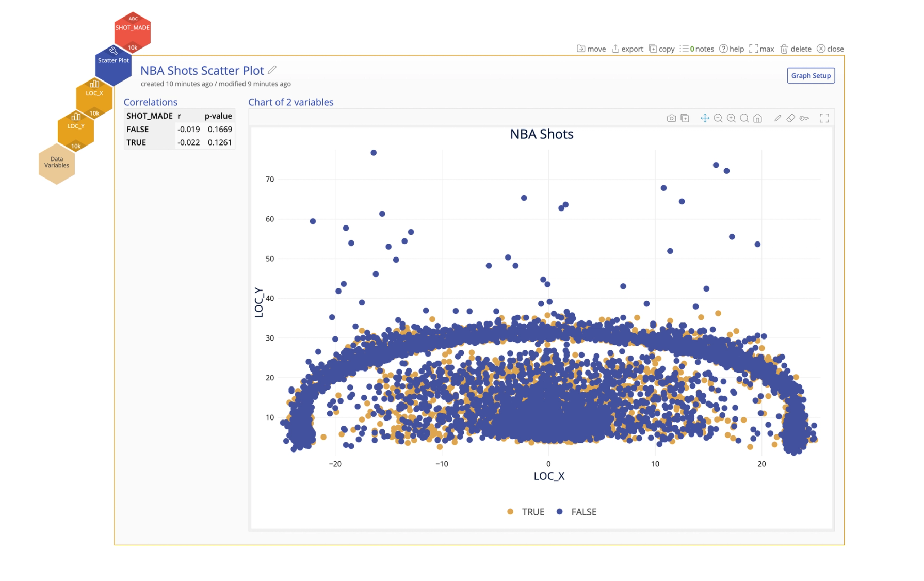Maximize the panel with max

[761, 49]
